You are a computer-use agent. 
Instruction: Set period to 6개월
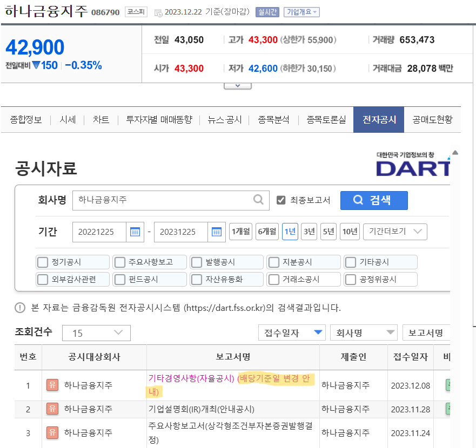267,232
